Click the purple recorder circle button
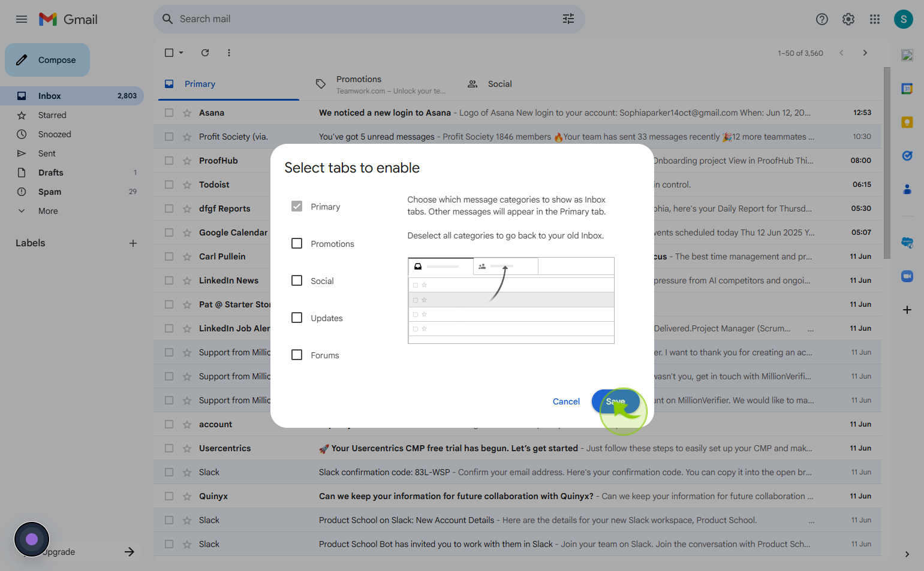Screen dimensions: 924x571 pyautogui.click(x=32, y=539)
